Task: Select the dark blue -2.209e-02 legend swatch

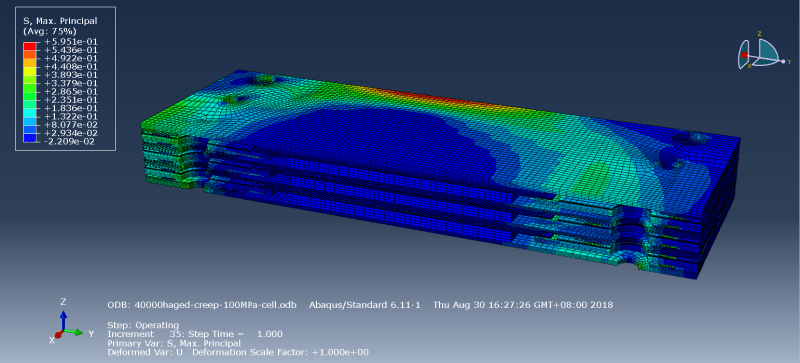Action: pyautogui.click(x=29, y=137)
